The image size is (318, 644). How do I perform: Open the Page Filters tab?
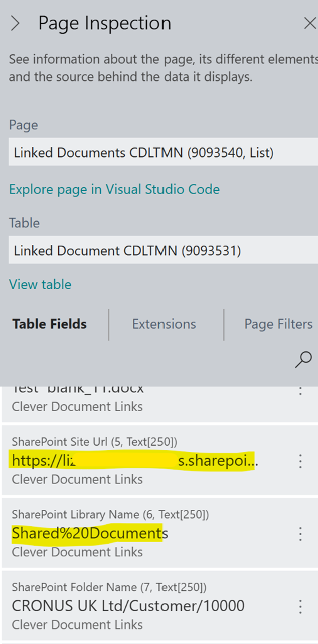click(278, 324)
